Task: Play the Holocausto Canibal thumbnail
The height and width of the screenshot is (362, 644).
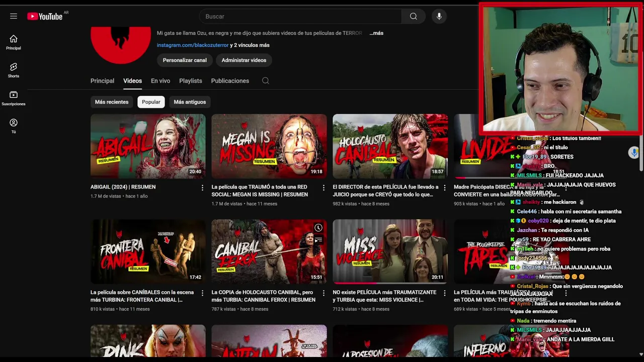Action: pos(390,146)
